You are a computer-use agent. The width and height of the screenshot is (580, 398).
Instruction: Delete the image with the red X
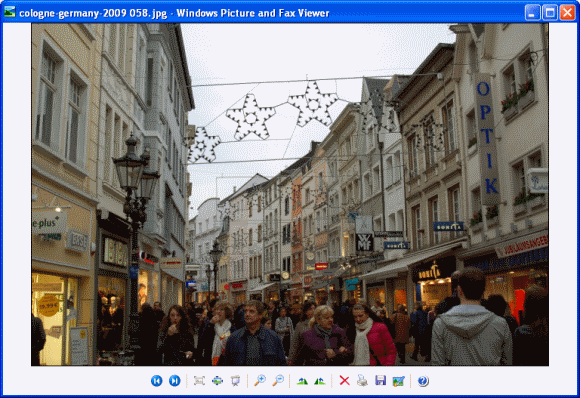[x=344, y=381]
